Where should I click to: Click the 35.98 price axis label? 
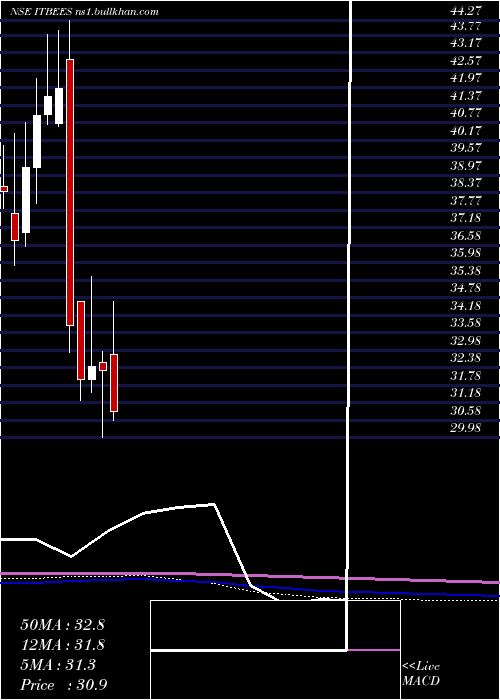(x=466, y=253)
